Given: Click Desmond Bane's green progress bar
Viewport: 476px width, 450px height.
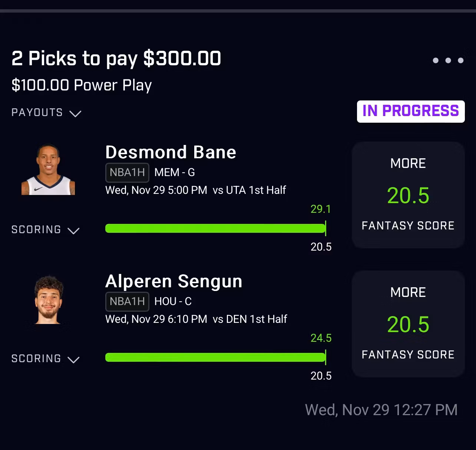Looking at the screenshot, I should 215,228.
